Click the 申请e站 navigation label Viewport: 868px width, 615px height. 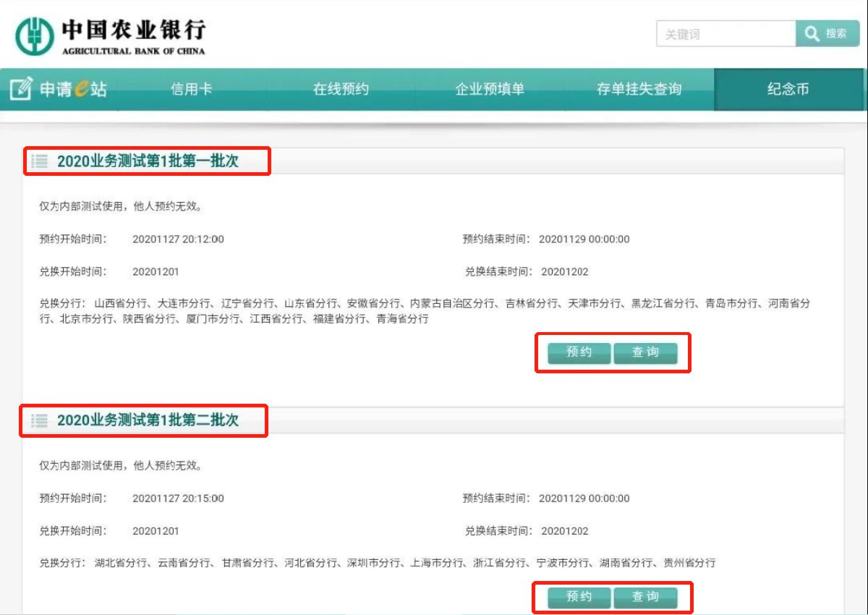tap(72, 90)
